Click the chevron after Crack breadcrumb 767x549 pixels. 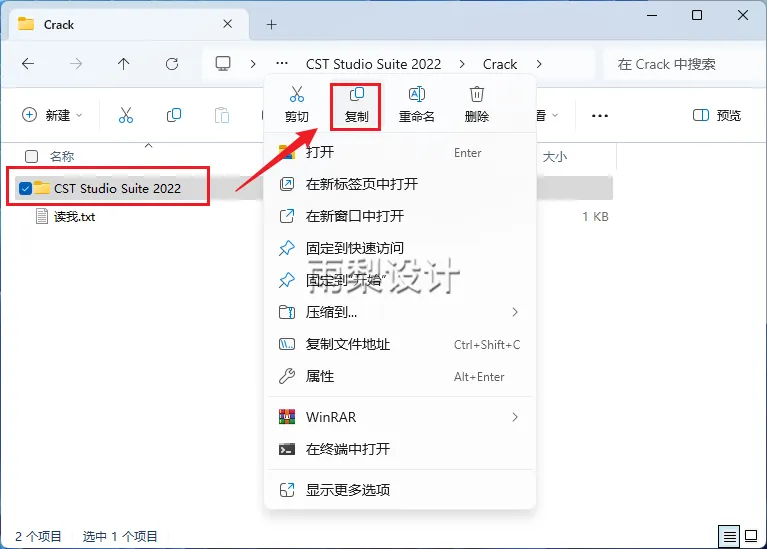point(539,64)
